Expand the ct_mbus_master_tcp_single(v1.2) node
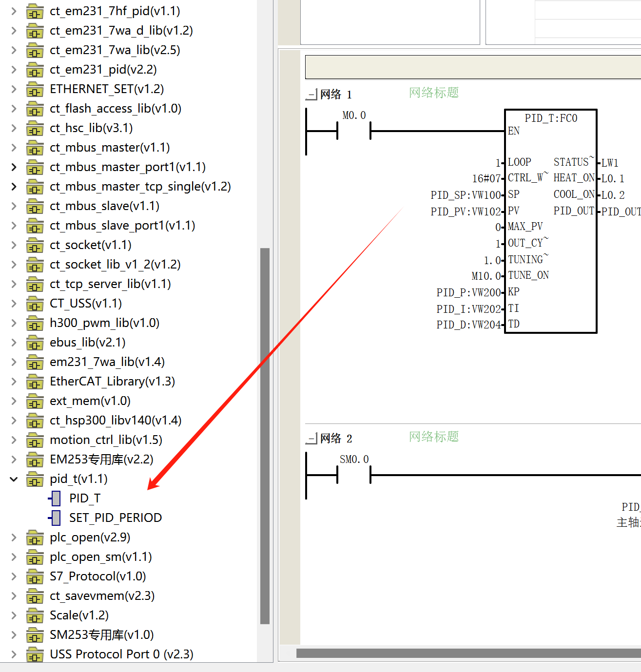The image size is (641, 672). click(x=14, y=187)
